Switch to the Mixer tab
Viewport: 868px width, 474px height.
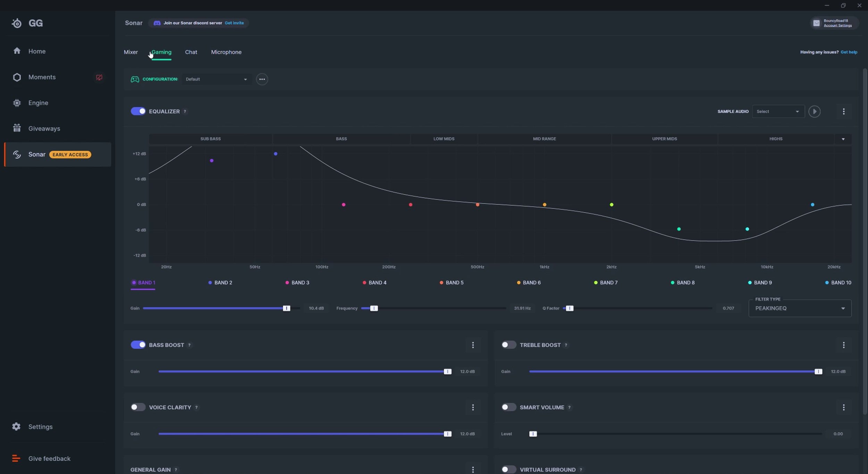click(x=131, y=52)
